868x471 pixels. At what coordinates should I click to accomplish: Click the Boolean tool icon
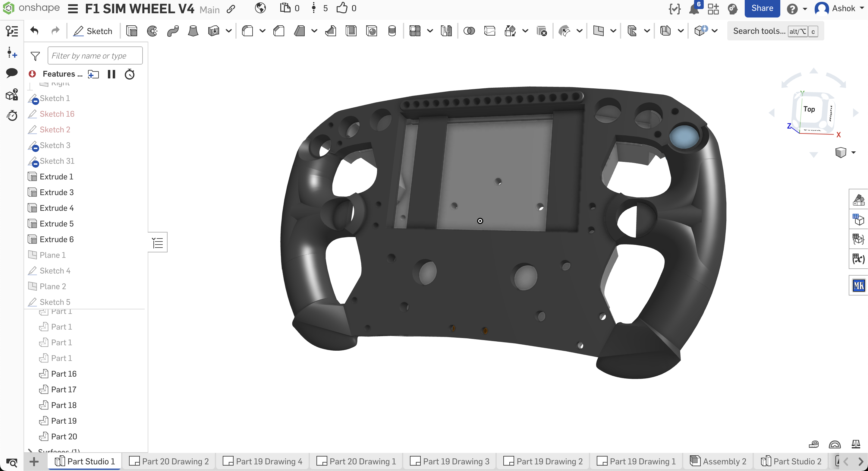pyautogui.click(x=469, y=31)
